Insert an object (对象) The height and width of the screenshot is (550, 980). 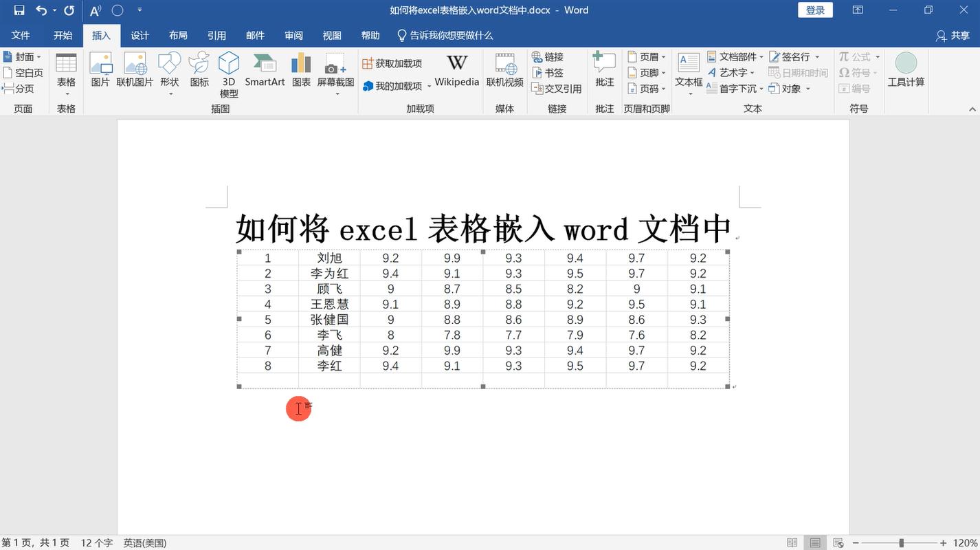click(x=789, y=88)
